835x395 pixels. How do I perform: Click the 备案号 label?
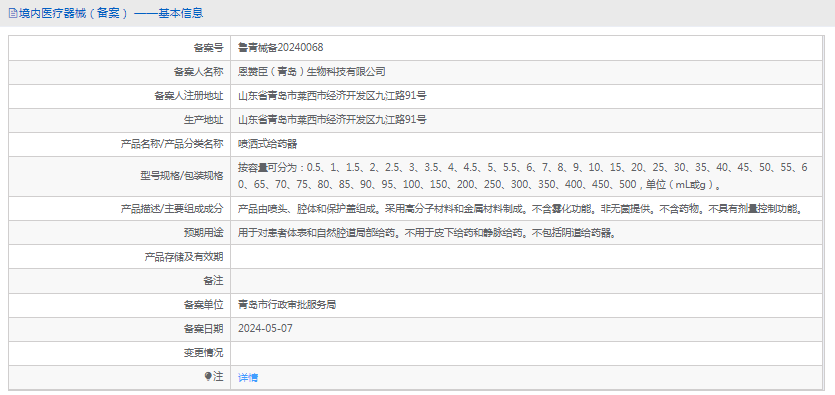pos(208,48)
